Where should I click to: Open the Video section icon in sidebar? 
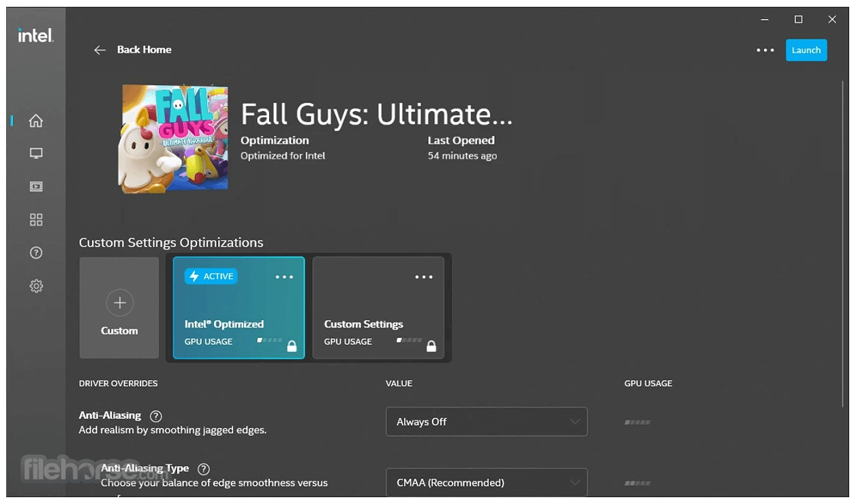pyautogui.click(x=36, y=187)
